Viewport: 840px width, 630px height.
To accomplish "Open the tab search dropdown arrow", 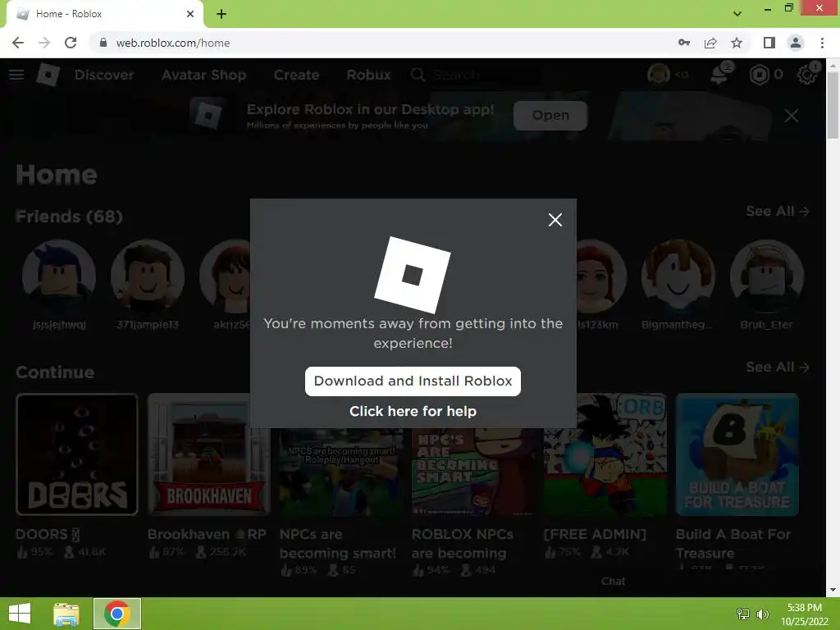I will 737,14.
